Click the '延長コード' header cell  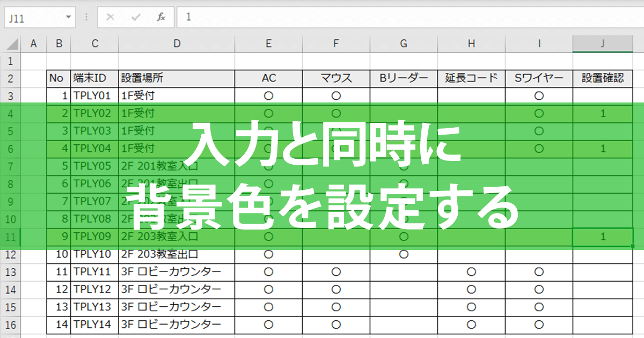point(471,78)
